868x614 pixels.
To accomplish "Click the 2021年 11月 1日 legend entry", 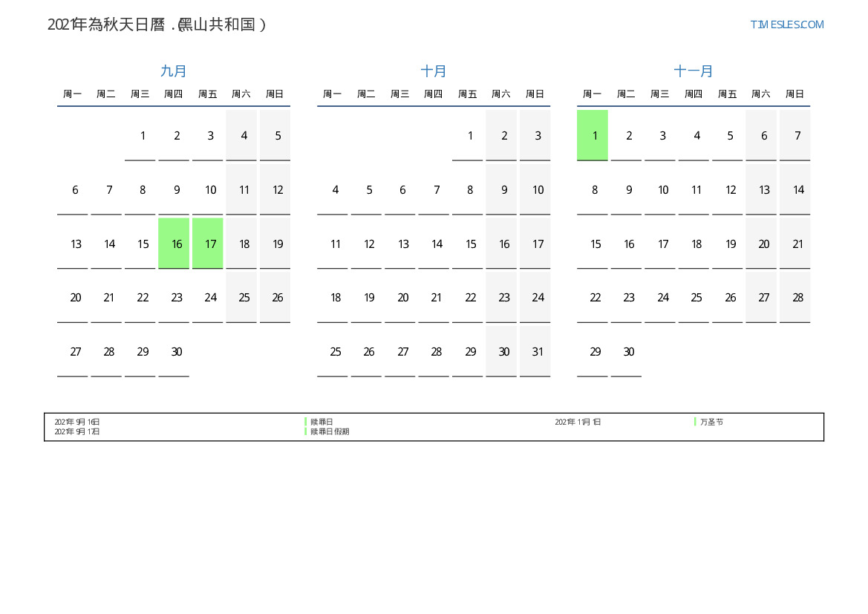I will 578,422.
